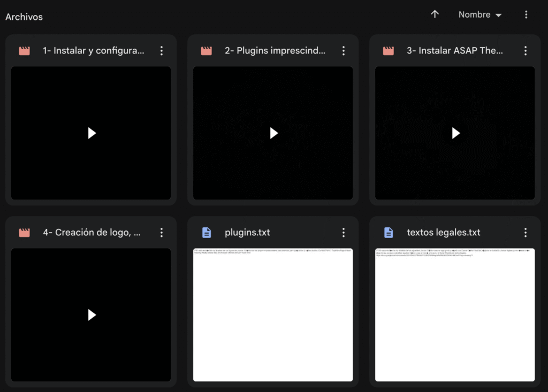Click the video icon of "2- Plugins imprescind..."
Viewport: 548px width, 392px height.
coord(207,51)
